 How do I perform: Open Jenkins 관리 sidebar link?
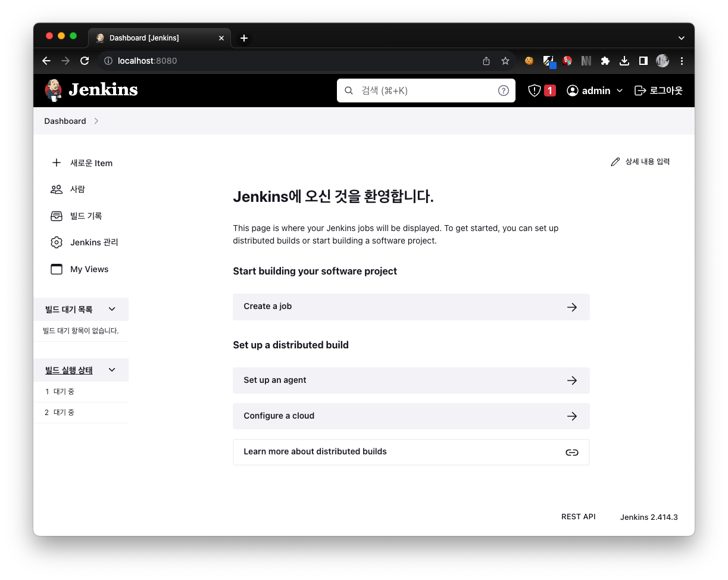pyautogui.click(x=94, y=242)
